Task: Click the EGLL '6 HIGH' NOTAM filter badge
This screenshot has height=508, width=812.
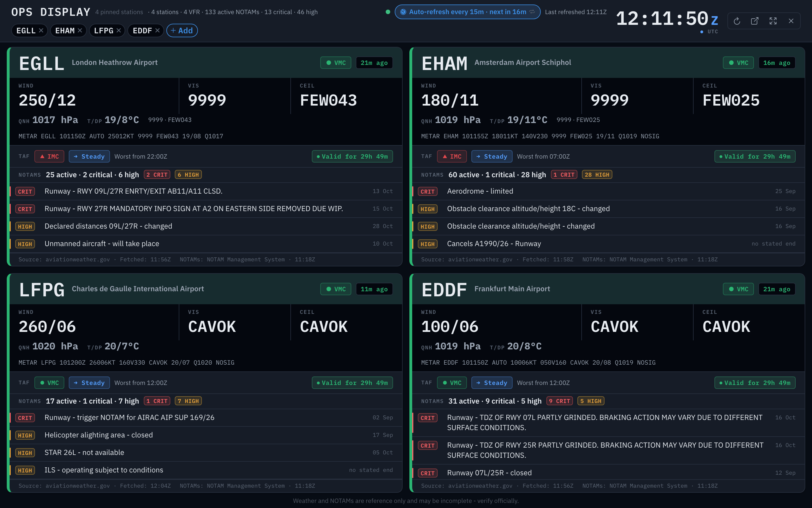Action: tap(188, 175)
